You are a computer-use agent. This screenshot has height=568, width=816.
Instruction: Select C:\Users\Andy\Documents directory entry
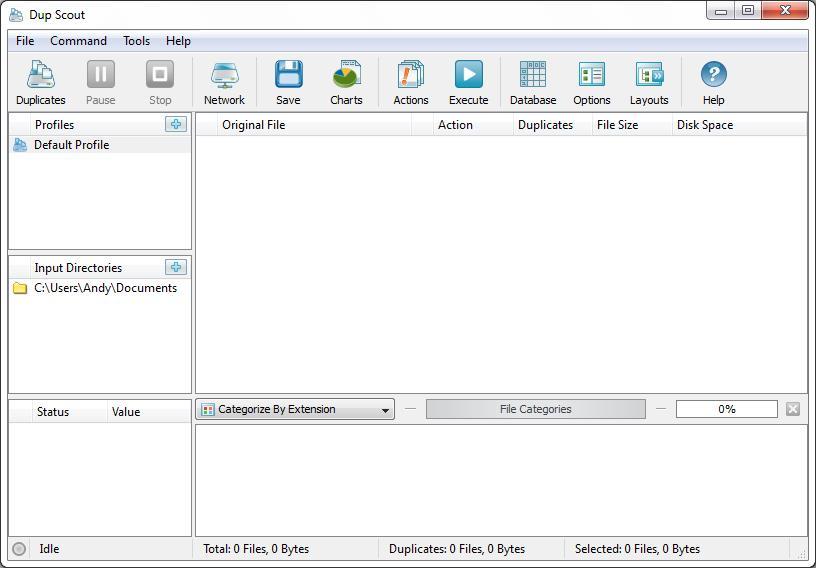(x=100, y=288)
